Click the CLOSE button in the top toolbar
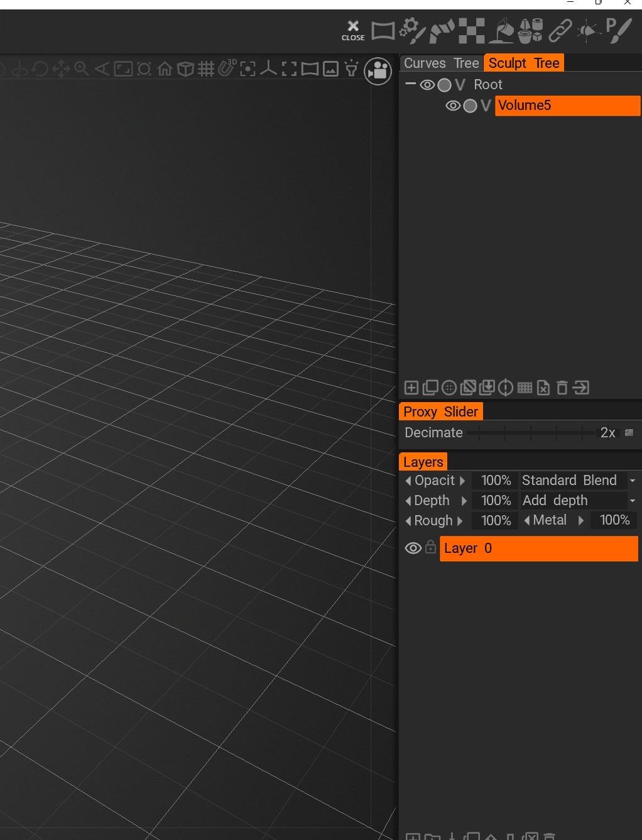The image size is (642, 840). coord(352,30)
